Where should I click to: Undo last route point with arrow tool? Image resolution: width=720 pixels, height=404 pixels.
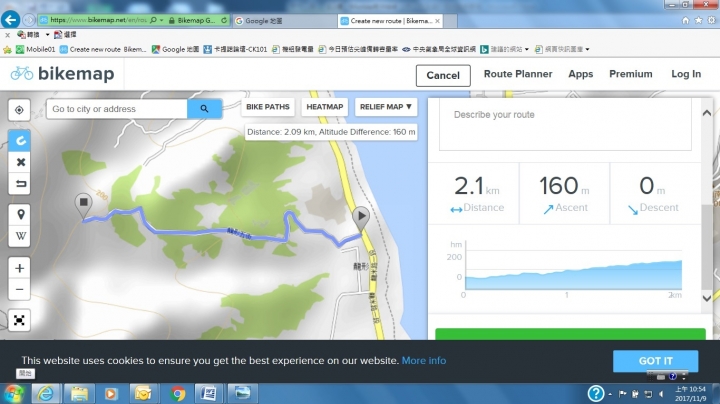(19, 184)
